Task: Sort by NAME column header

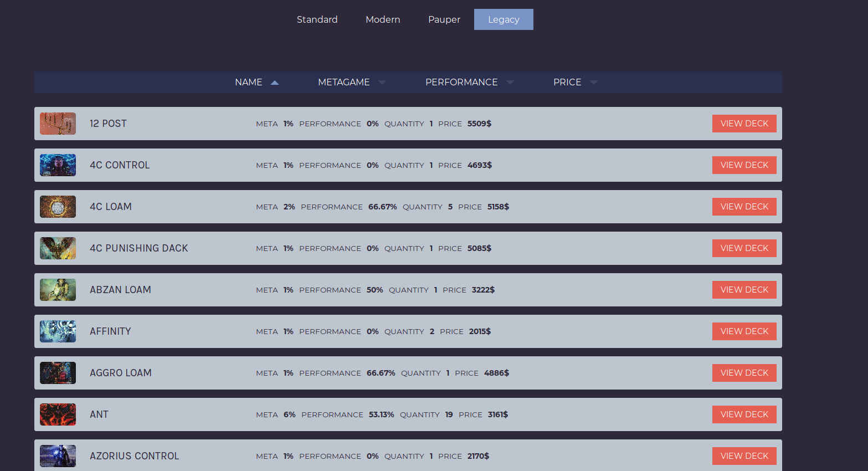Action: 249,82
